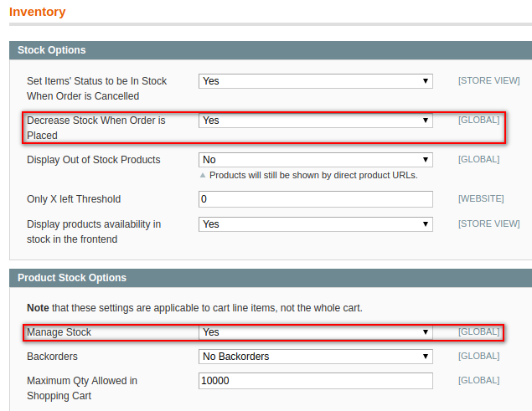The width and height of the screenshot is (532, 411).
Task: Open Decrease Stock When Order is Placed dropdown
Action: click(x=315, y=121)
